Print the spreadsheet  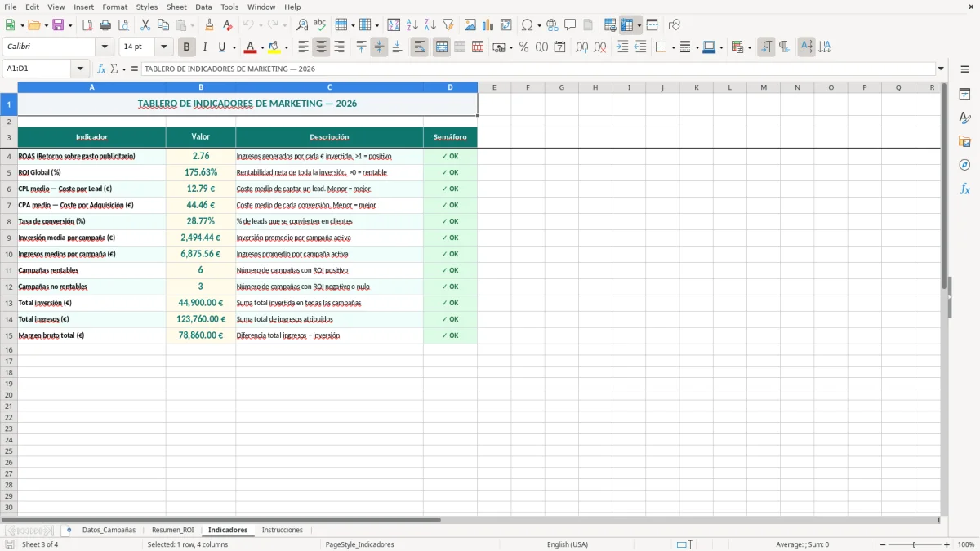(x=105, y=25)
